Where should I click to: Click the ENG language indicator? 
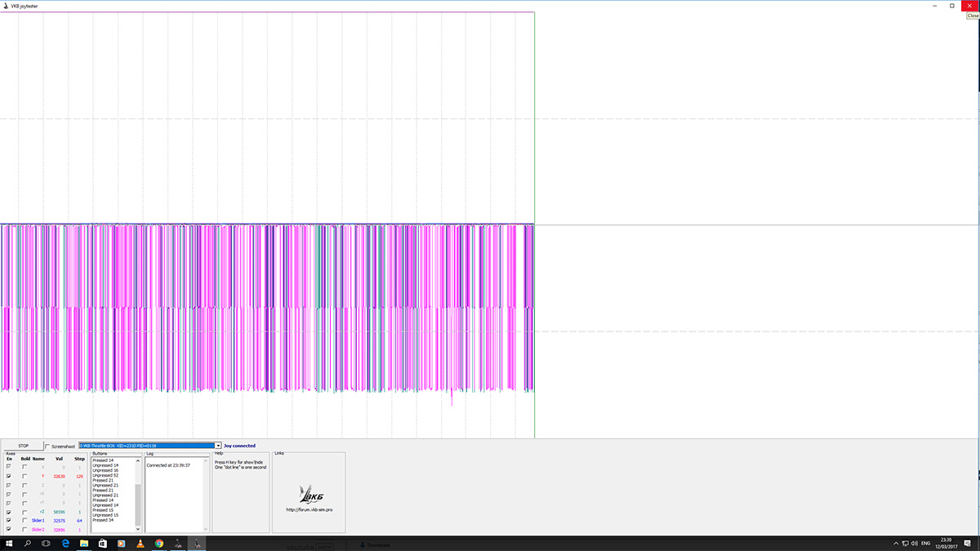point(925,544)
